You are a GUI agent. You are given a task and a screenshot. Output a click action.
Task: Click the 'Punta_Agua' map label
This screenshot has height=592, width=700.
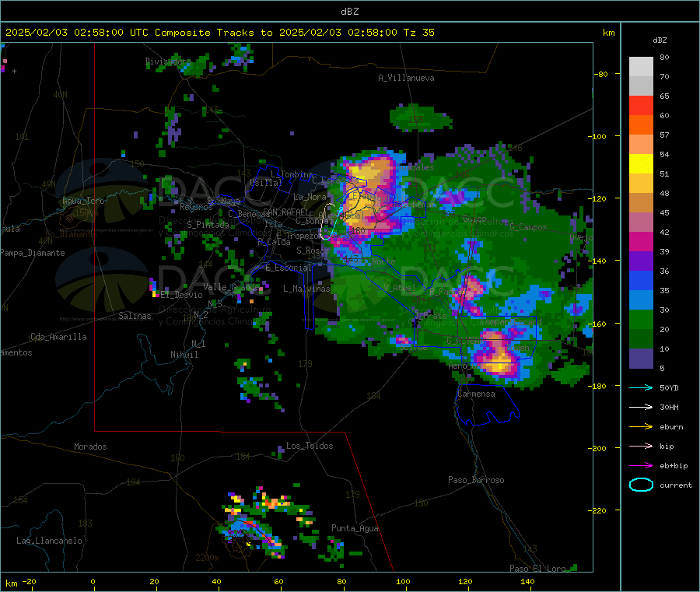pos(355,528)
